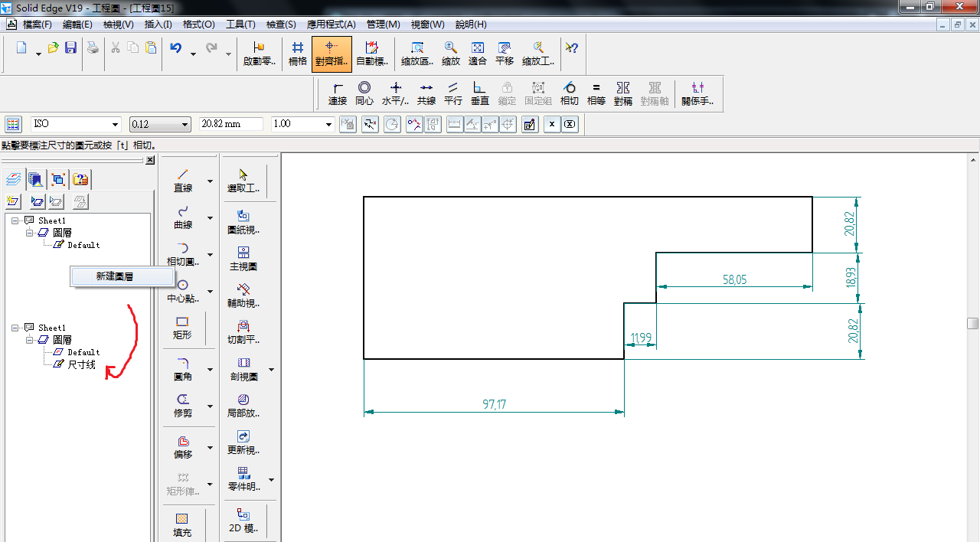The height and width of the screenshot is (542, 980).
Task: Apply the 共線 collinear relationship
Action: point(426,93)
